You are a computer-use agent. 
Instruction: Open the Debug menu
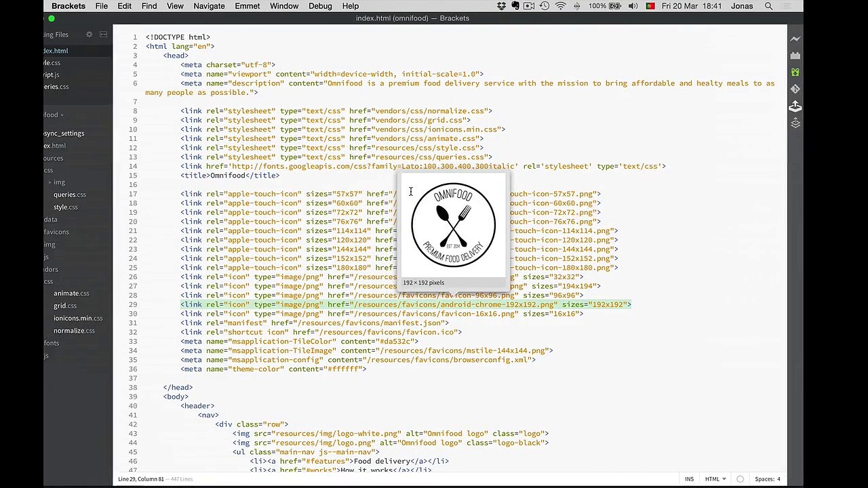[x=320, y=6]
